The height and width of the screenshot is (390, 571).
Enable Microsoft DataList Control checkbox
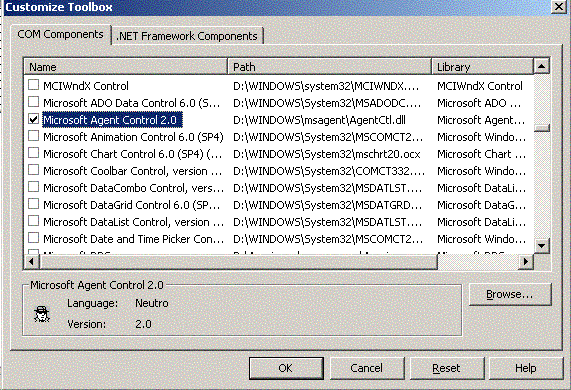click(34, 221)
